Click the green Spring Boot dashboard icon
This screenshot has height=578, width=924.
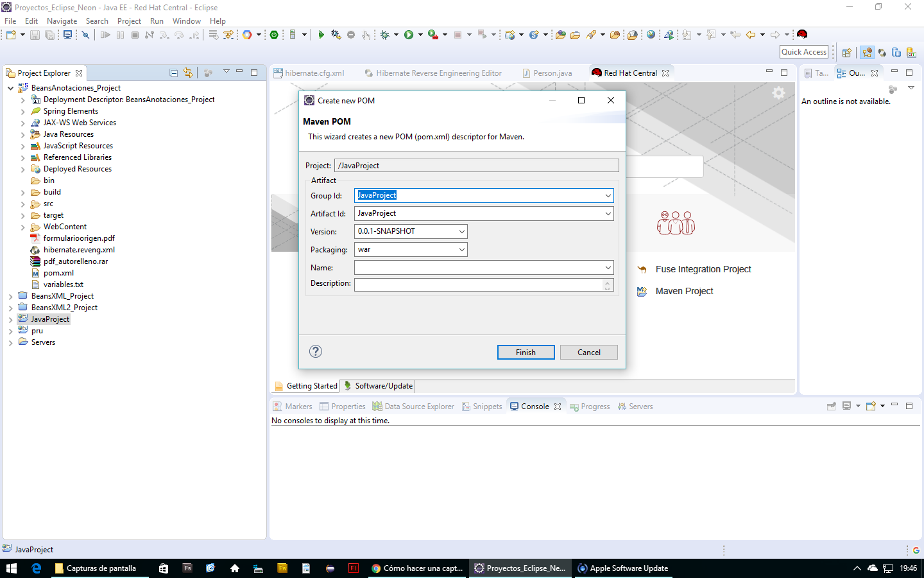click(x=274, y=35)
